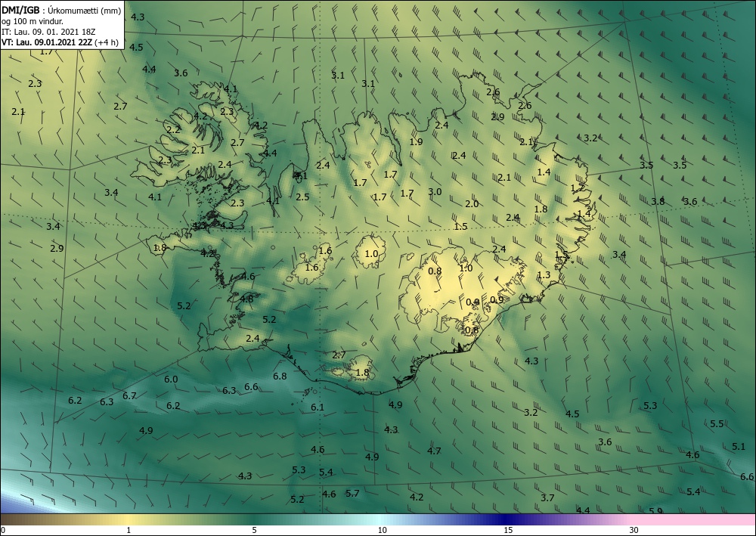Click the 30 tick label on the colorbar
This screenshot has height=536, width=756.
pyautogui.click(x=634, y=531)
